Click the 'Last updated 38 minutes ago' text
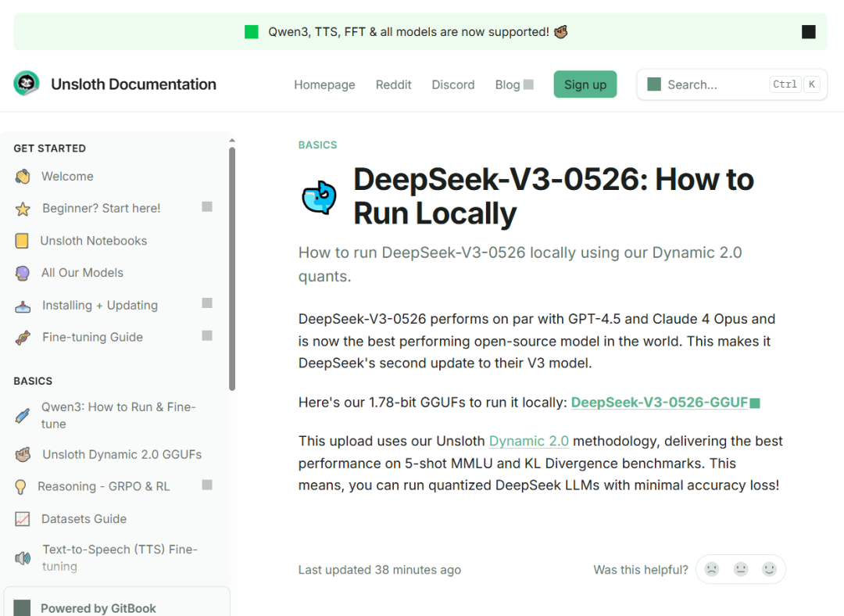The image size is (844, 616). pyautogui.click(x=380, y=570)
